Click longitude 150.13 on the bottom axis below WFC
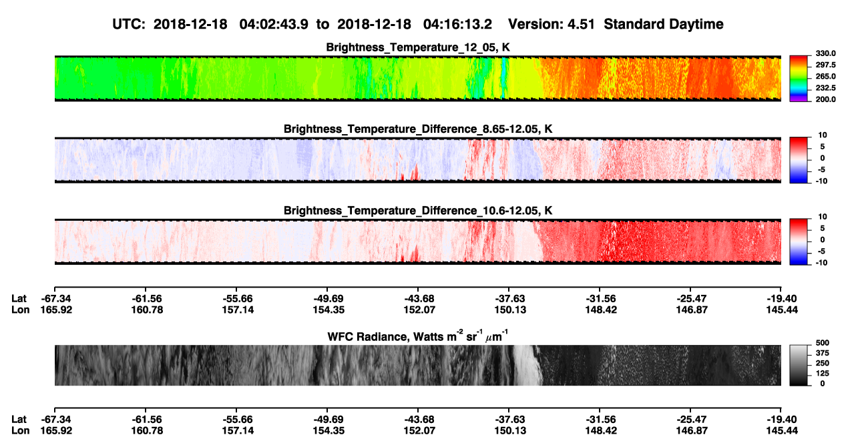Viewport: 868px width, 445px height. pos(509,430)
